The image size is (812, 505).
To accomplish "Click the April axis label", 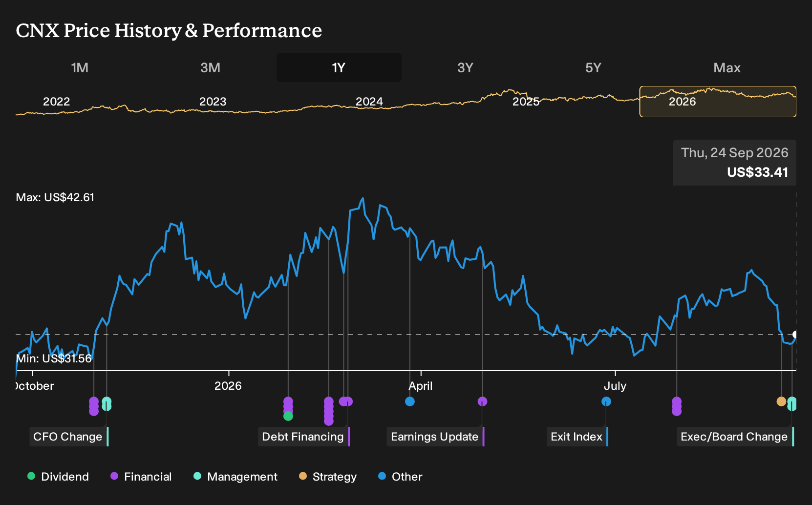I will 421,386.
